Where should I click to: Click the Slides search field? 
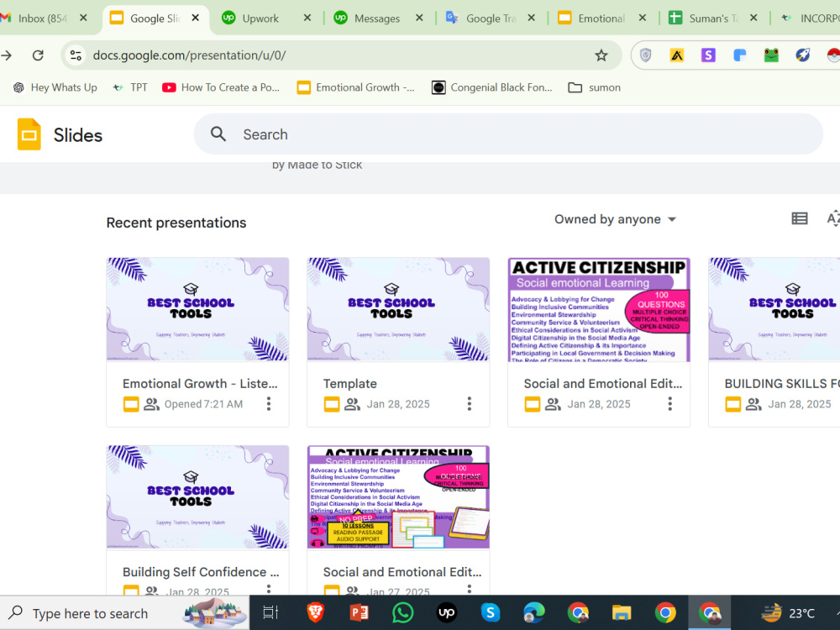508,134
